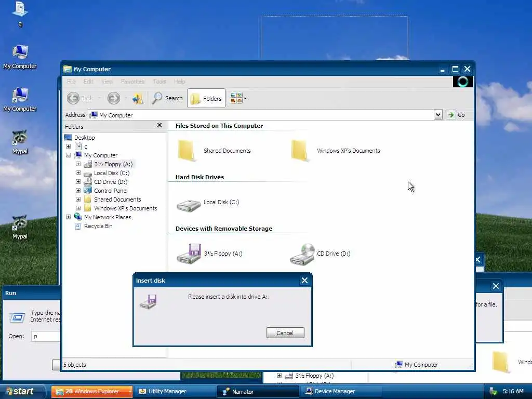
Task: Select the My Computer icon in tree
Action: [78, 155]
